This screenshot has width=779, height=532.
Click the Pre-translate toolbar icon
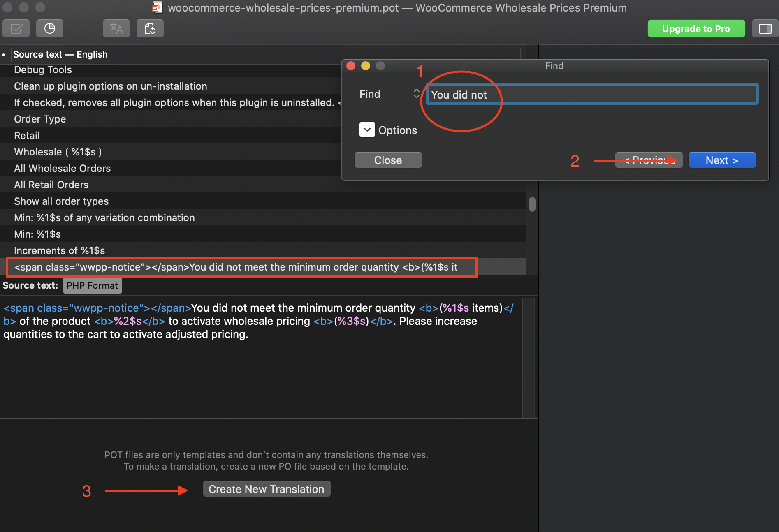[x=116, y=29]
